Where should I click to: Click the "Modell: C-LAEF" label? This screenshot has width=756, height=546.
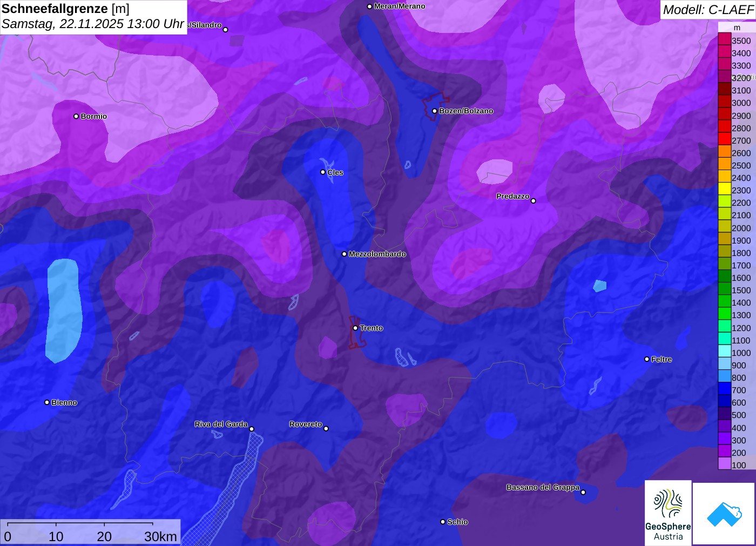(x=708, y=10)
